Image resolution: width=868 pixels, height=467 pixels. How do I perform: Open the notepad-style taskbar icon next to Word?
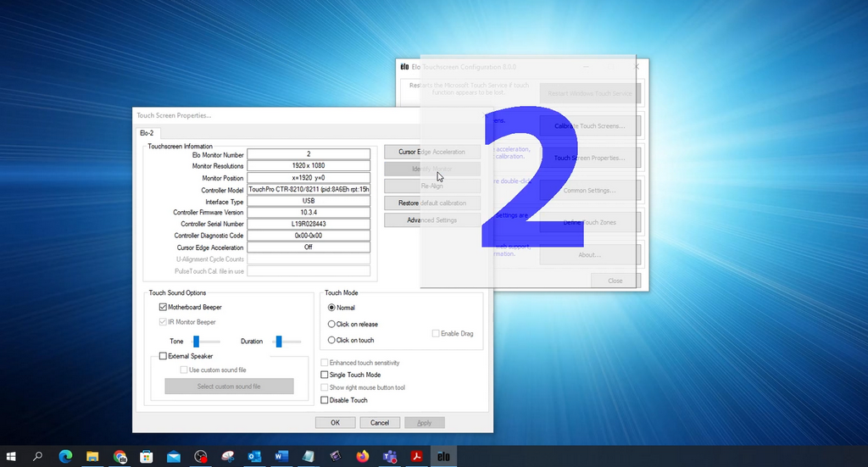(x=309, y=457)
